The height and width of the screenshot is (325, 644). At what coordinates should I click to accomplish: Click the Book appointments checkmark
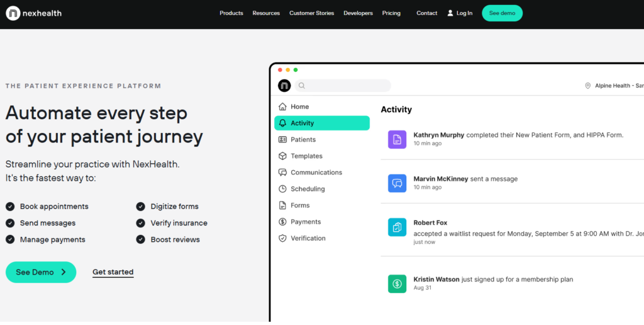(x=10, y=207)
